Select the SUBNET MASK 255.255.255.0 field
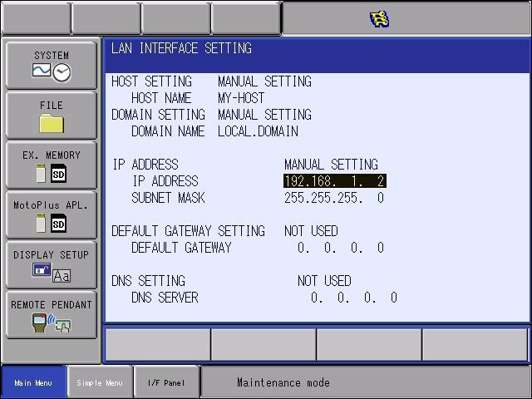Viewport: 532px width, 399px height. click(x=334, y=198)
